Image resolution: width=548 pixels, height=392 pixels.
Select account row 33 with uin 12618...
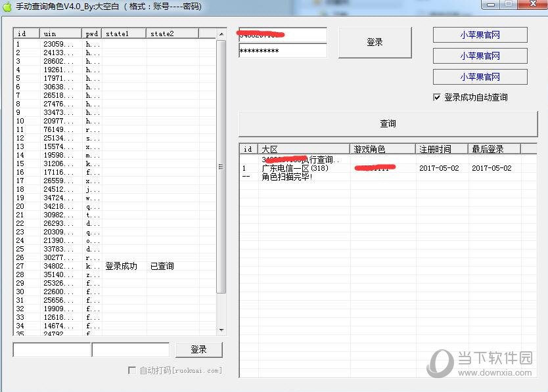tap(114, 317)
